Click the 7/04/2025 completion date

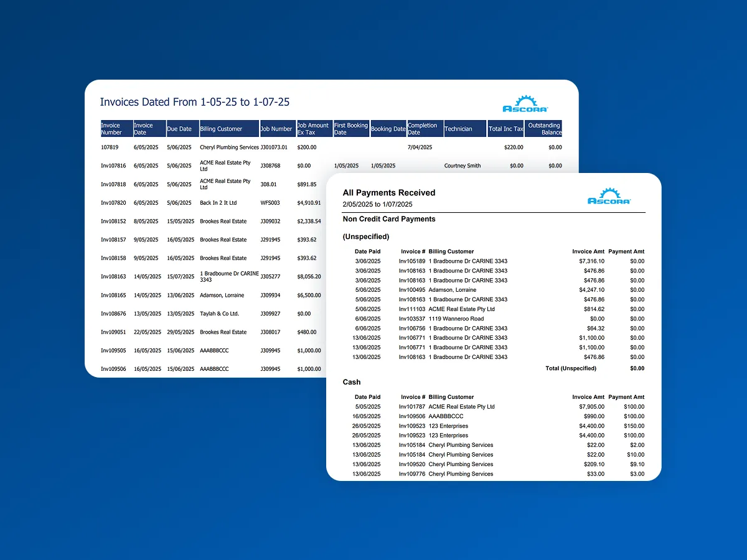click(420, 147)
